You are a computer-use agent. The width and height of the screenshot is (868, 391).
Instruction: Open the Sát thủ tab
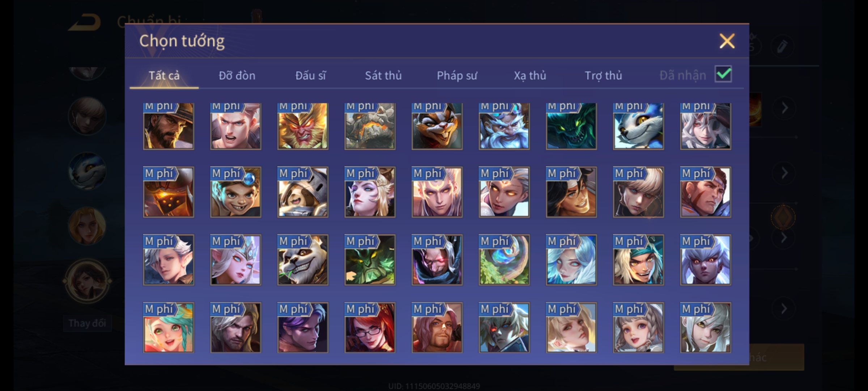(x=383, y=75)
